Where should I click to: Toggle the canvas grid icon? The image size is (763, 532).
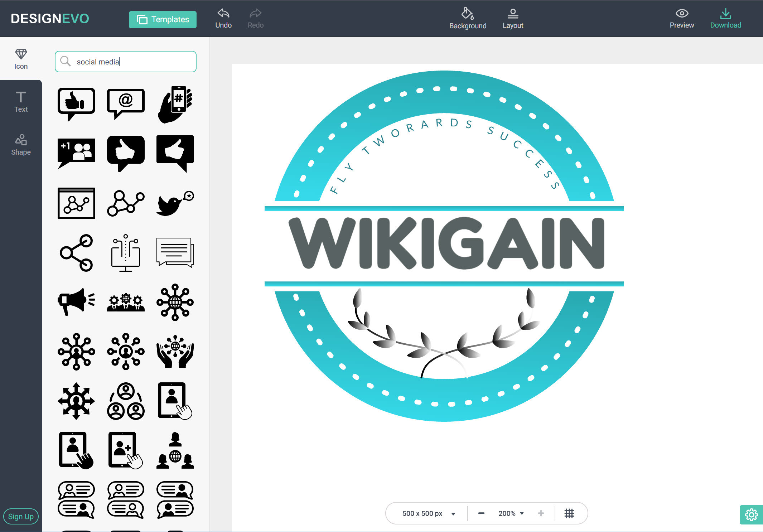(569, 513)
